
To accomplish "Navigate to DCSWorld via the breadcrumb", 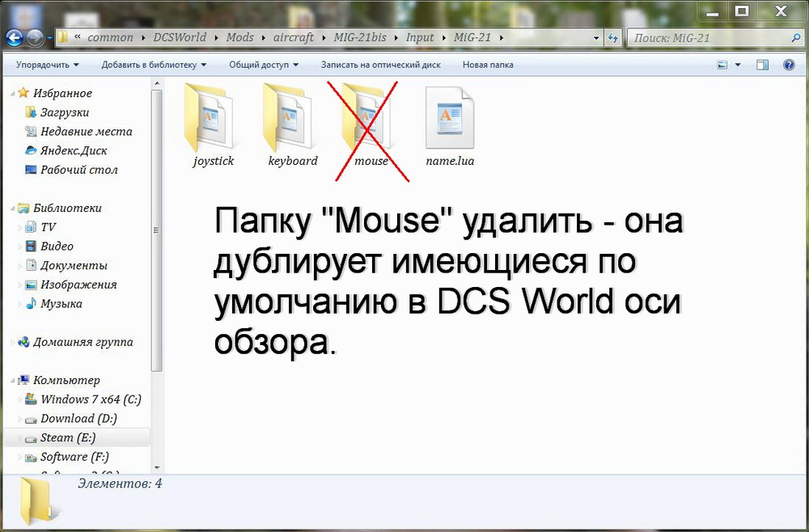I will [x=180, y=37].
